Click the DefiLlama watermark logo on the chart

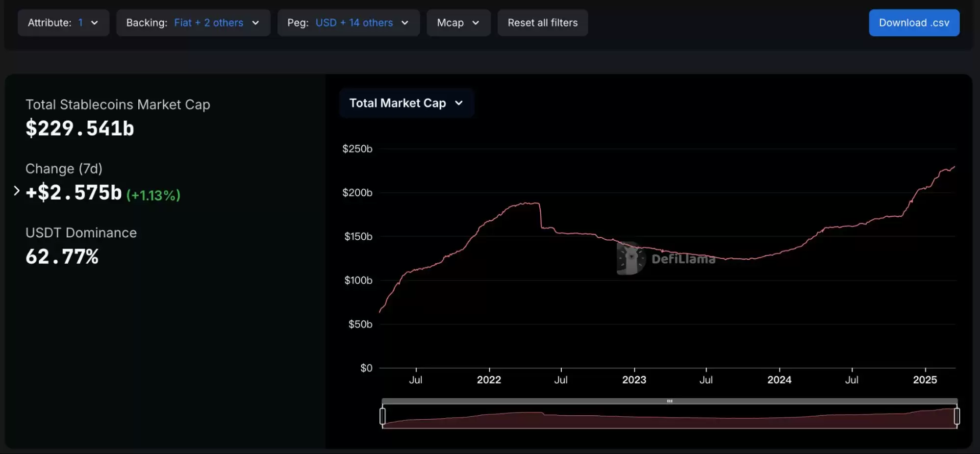click(x=631, y=258)
